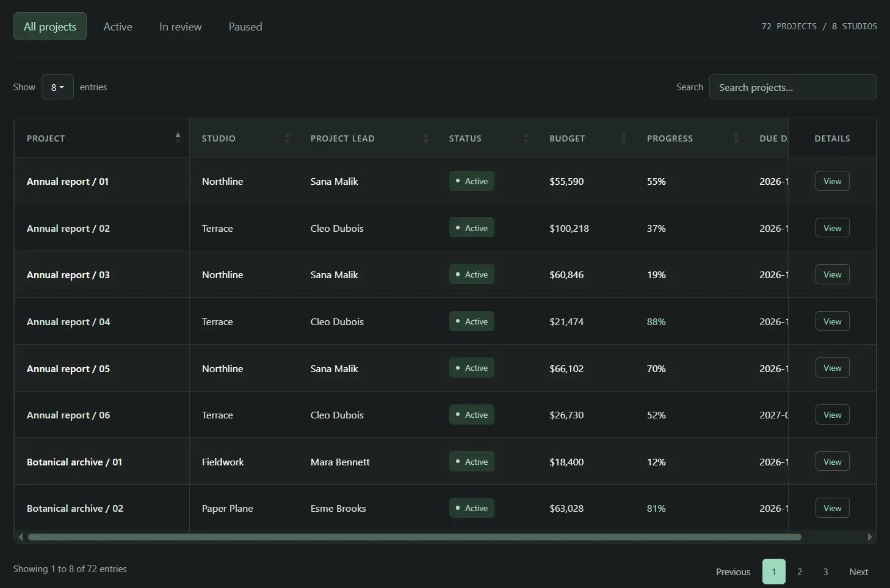
Task: Select the project name Botanical archive / 01
Action: point(74,462)
